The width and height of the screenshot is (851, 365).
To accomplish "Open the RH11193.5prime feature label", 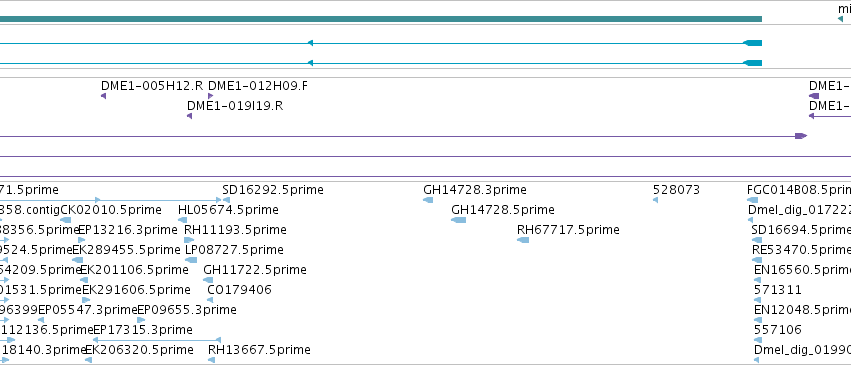I will [235, 229].
